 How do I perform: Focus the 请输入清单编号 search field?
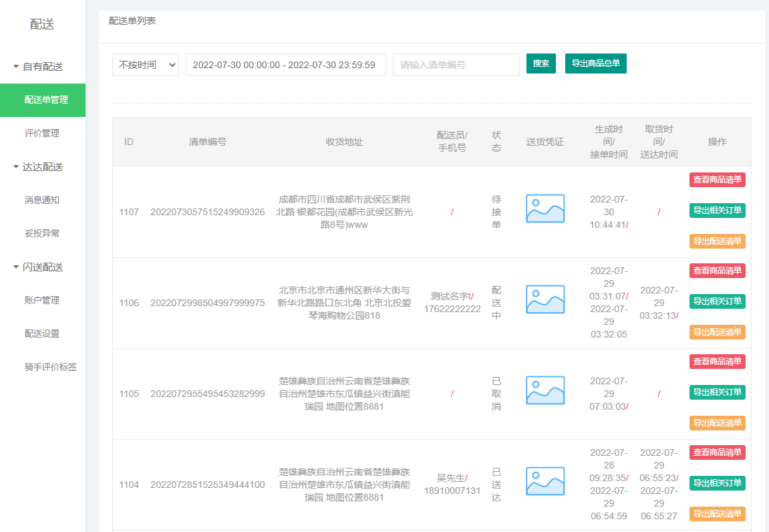pos(456,65)
